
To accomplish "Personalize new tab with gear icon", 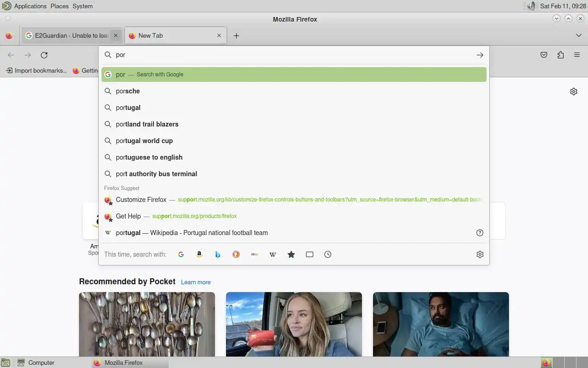I will point(574,92).
